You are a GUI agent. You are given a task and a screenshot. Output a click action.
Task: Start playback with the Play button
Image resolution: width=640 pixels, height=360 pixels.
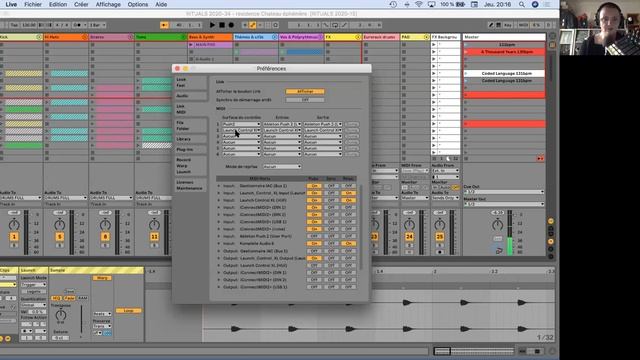point(212,25)
